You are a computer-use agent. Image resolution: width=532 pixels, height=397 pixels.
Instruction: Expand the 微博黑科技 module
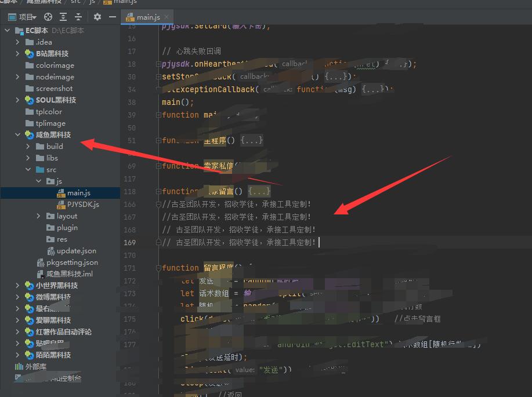pyautogui.click(x=17, y=297)
